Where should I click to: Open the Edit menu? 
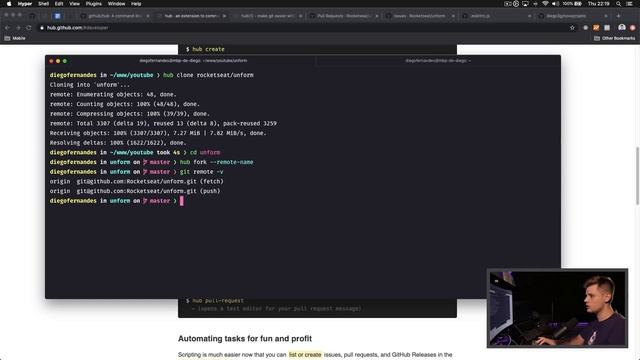pyautogui.click(x=59, y=4)
